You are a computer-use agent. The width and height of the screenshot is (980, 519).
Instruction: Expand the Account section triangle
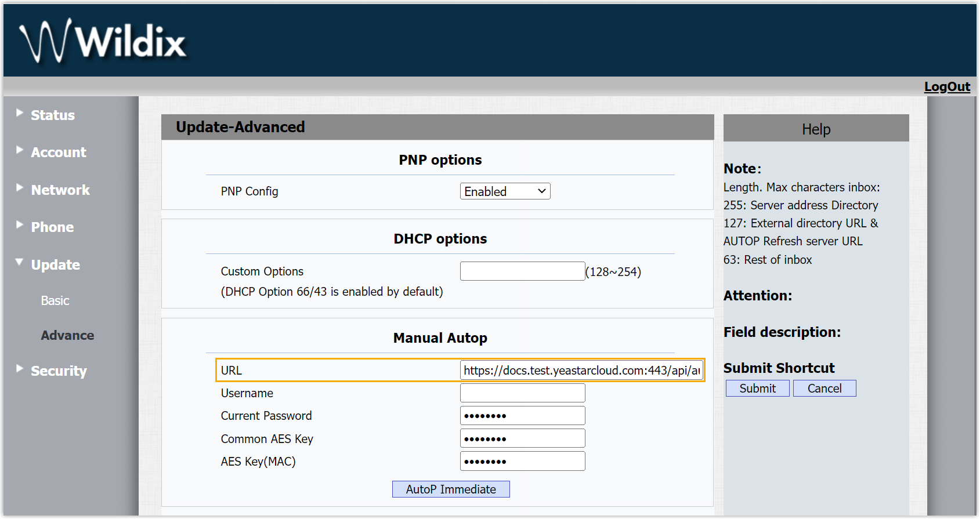pyautogui.click(x=20, y=150)
